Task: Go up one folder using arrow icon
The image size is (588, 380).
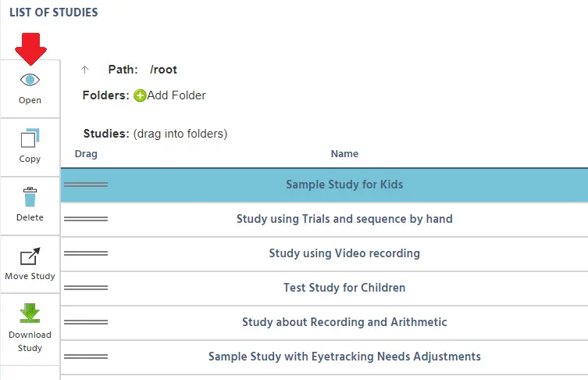Action: pos(85,70)
